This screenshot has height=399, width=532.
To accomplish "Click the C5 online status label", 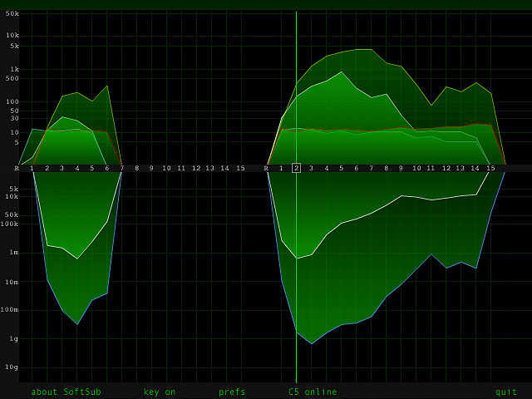I will (x=313, y=392).
